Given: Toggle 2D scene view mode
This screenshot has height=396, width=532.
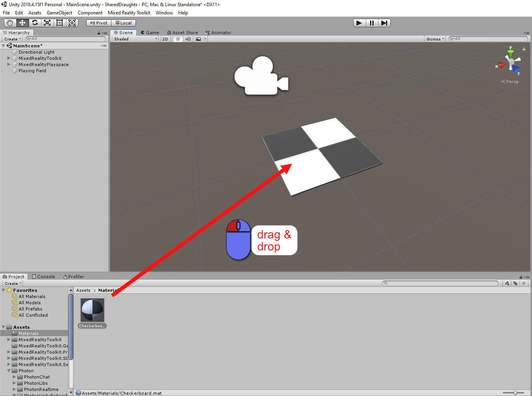Looking at the screenshot, I should [165, 39].
